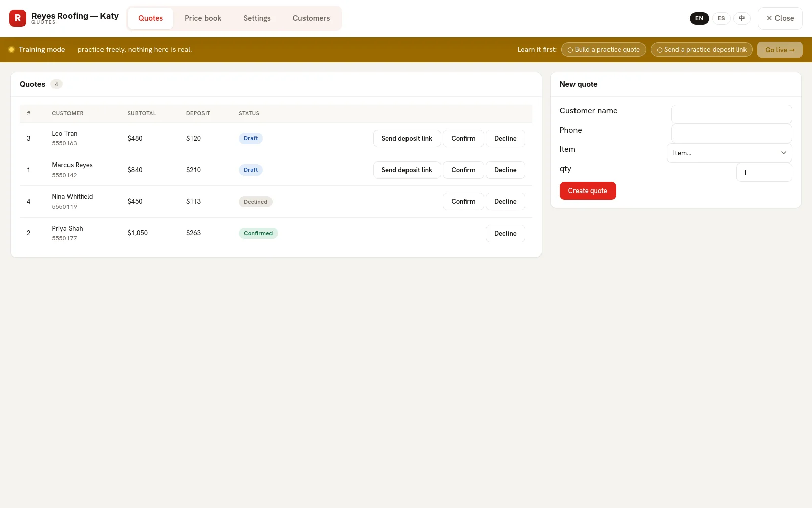
Task: Start Send a practice deposit link step
Action: (701, 50)
